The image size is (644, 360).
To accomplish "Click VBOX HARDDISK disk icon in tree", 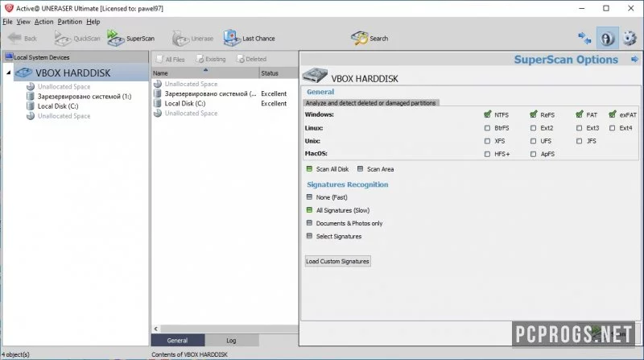I will pos(24,72).
